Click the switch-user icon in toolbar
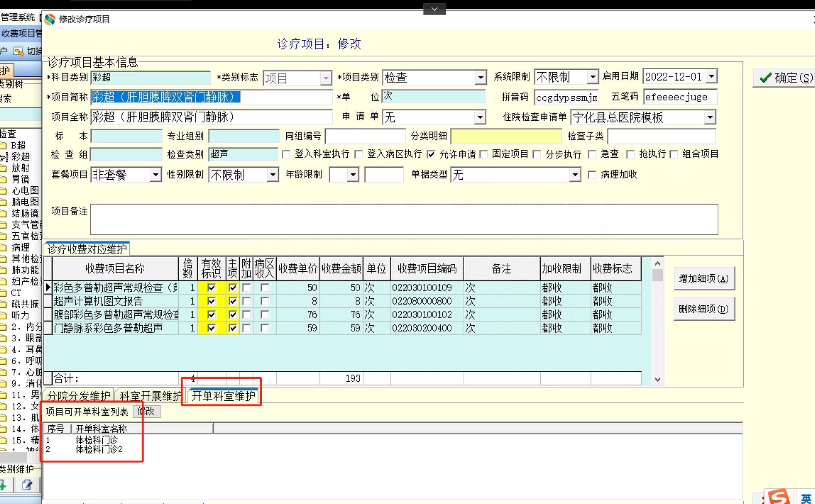 [x=18, y=51]
